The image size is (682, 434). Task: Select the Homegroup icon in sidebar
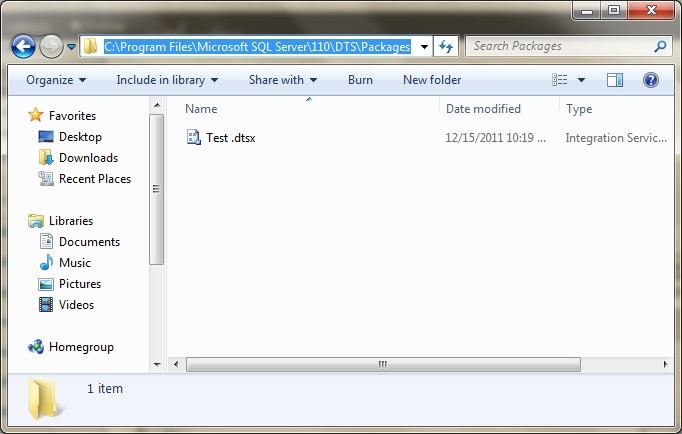click(x=37, y=347)
